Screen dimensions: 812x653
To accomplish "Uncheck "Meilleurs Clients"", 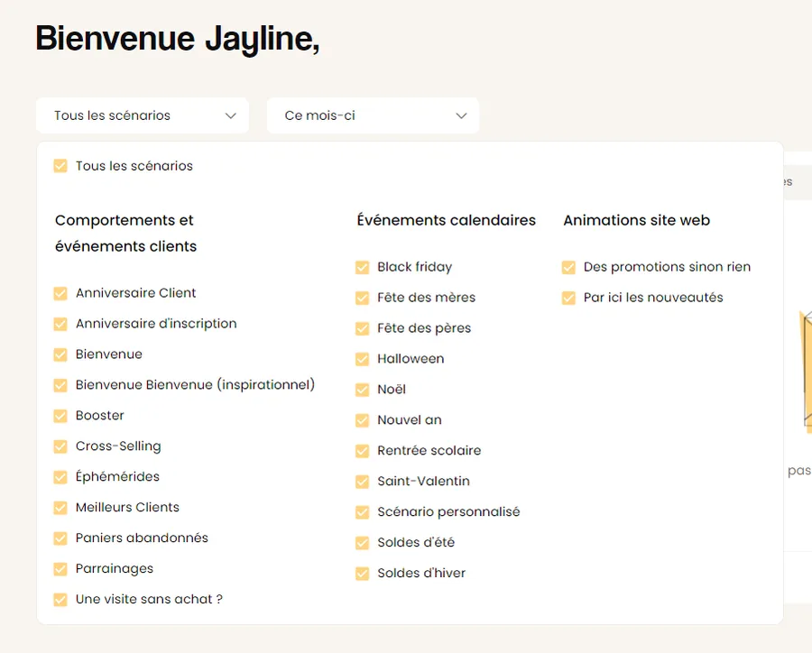I will tap(60, 508).
